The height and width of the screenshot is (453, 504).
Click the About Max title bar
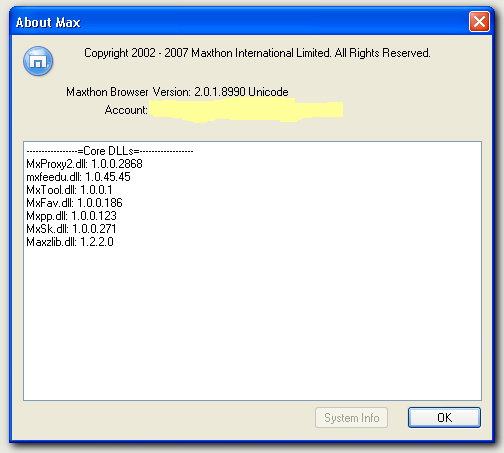240,22
